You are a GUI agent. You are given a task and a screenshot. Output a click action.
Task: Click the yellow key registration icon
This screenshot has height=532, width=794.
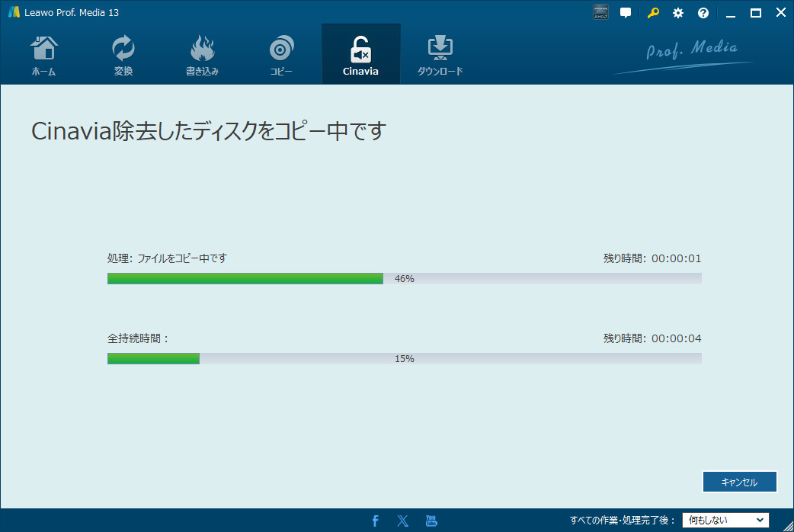(x=653, y=13)
